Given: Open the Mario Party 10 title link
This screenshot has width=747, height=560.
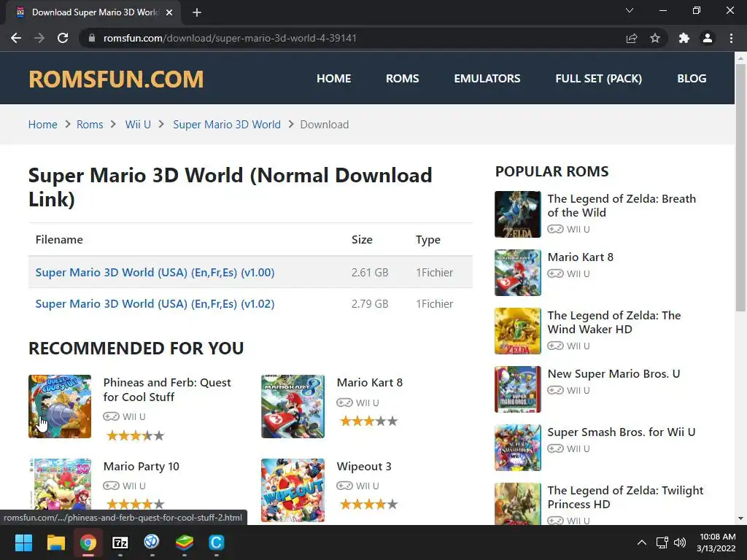Looking at the screenshot, I should coord(141,466).
